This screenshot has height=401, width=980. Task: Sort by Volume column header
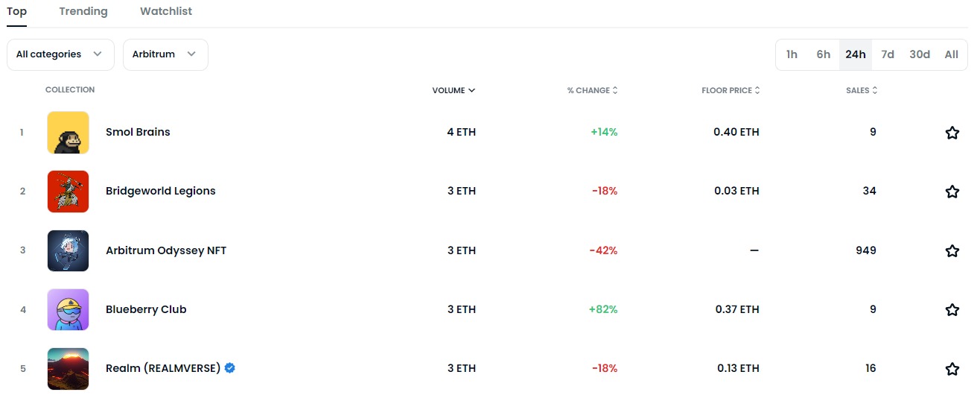click(x=454, y=90)
